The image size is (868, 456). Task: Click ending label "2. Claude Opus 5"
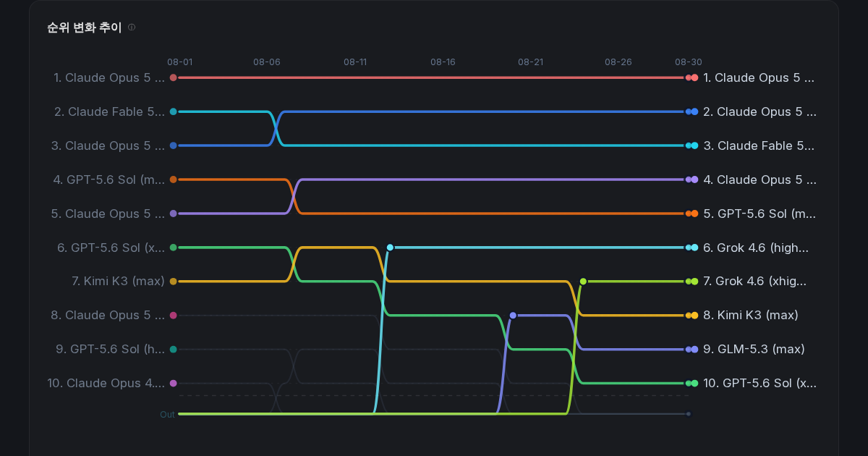[x=759, y=111]
